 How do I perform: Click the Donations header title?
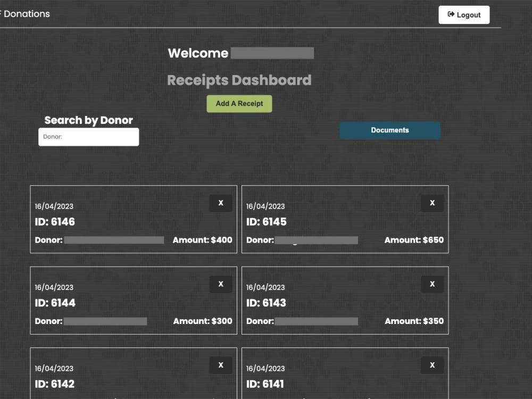pos(27,14)
